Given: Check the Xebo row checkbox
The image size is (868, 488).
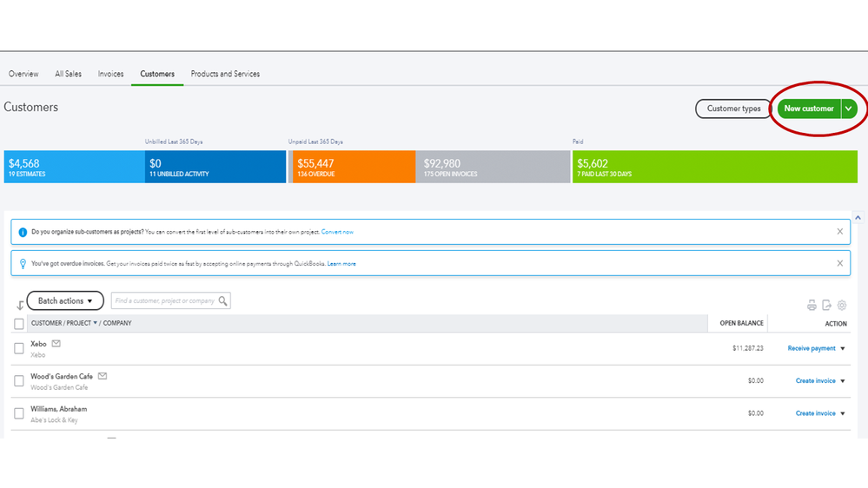Looking at the screenshot, I should (x=19, y=348).
